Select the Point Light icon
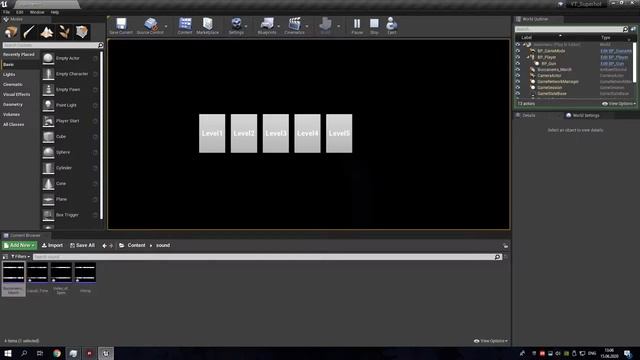Screen dimensions: 640x360 coord(48,105)
